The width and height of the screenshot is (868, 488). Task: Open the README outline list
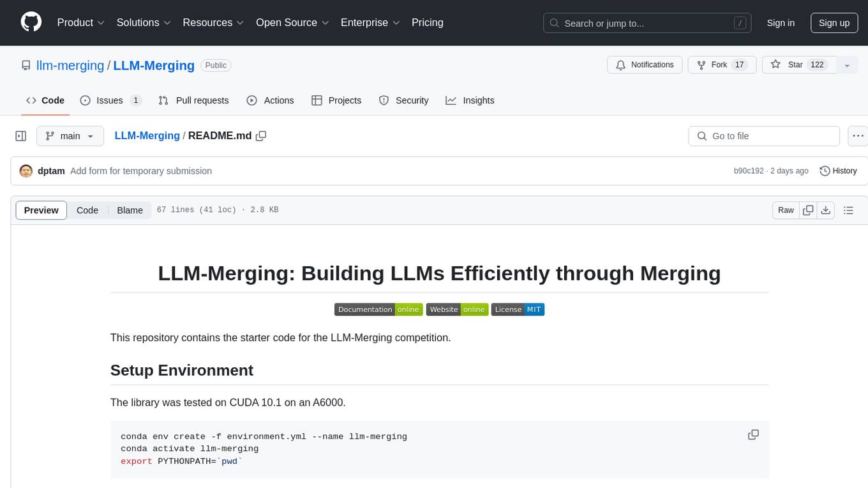click(848, 210)
